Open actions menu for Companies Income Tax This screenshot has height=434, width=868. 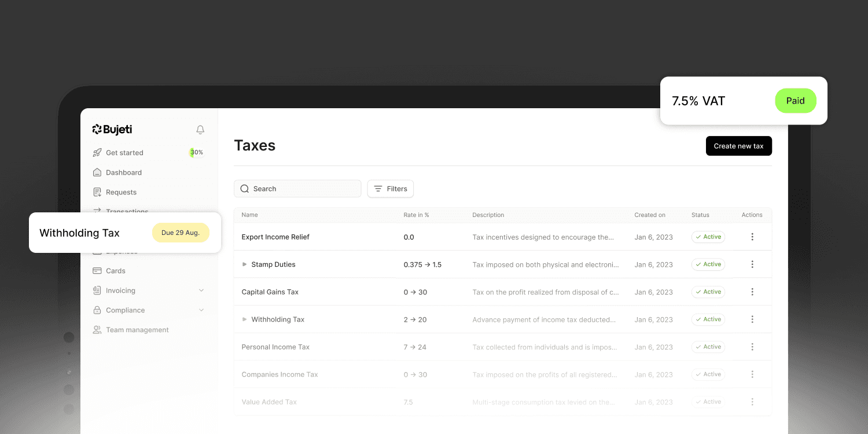point(752,374)
